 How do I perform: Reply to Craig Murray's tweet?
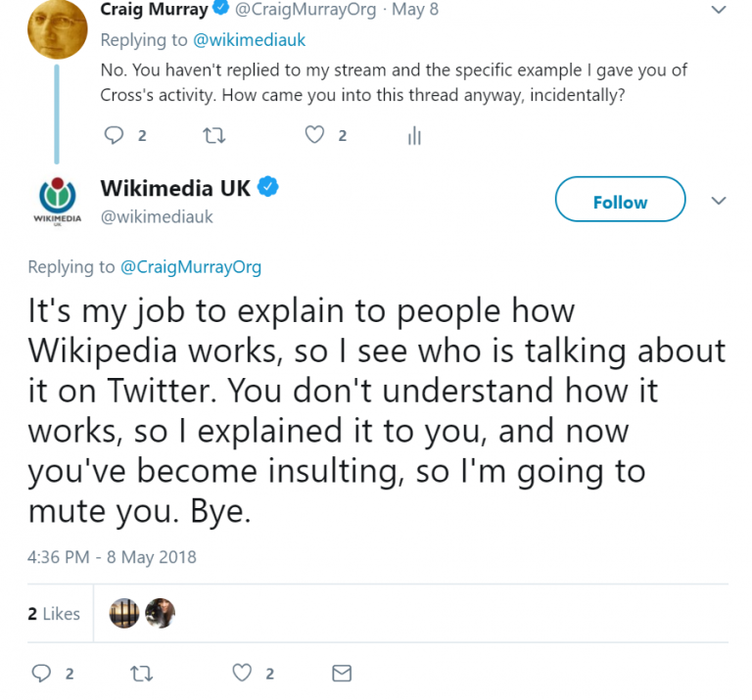[x=115, y=136]
